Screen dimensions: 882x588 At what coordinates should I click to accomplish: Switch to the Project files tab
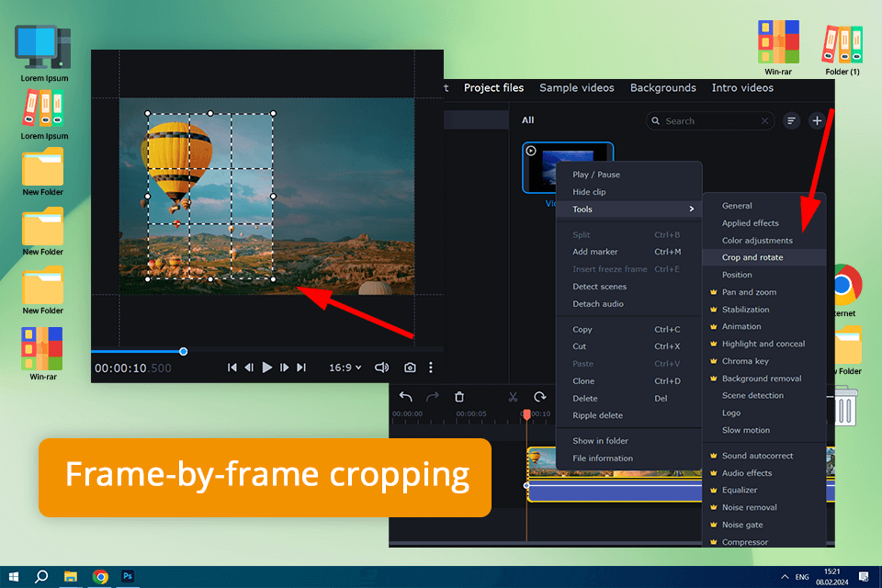(x=493, y=88)
